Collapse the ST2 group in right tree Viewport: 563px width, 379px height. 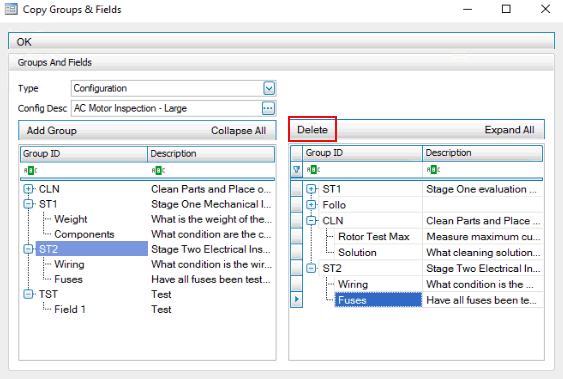(311, 268)
